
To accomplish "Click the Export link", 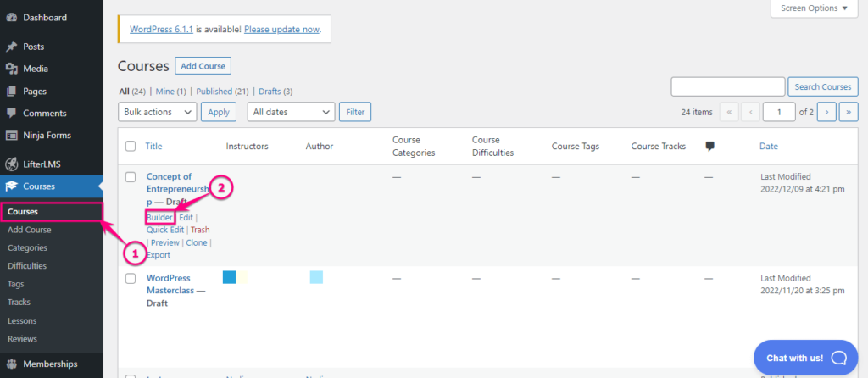I will tap(159, 255).
